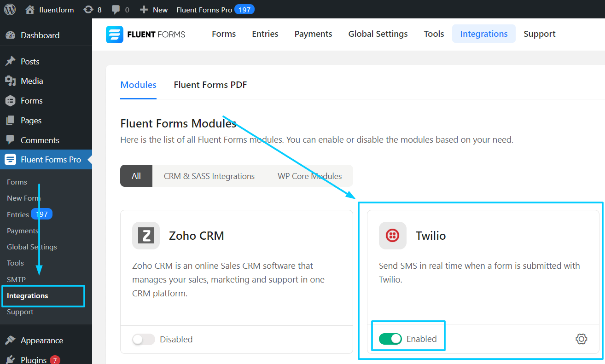Open the Twilio settings gear icon
Image resolution: width=605 pixels, height=364 pixels.
[581, 339]
